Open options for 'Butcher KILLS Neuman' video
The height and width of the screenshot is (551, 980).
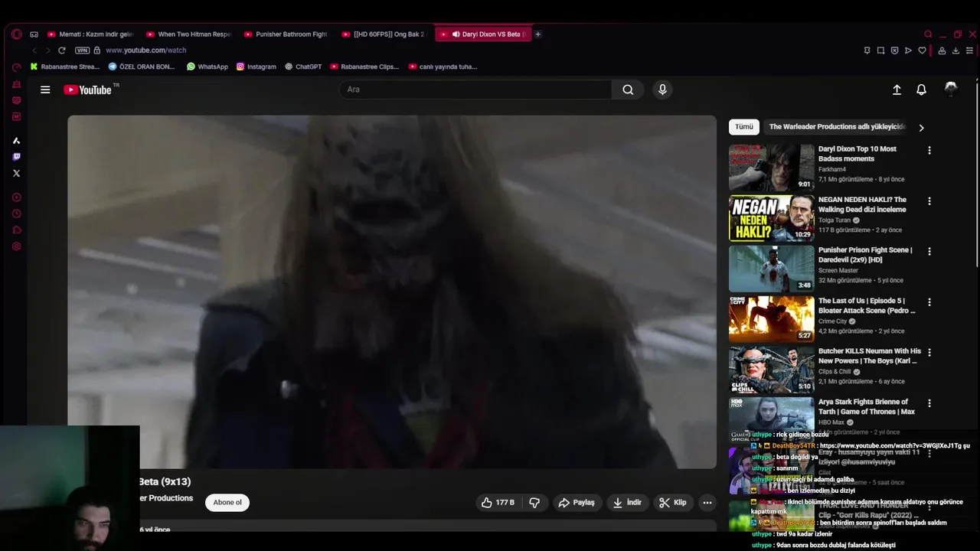[x=929, y=353]
